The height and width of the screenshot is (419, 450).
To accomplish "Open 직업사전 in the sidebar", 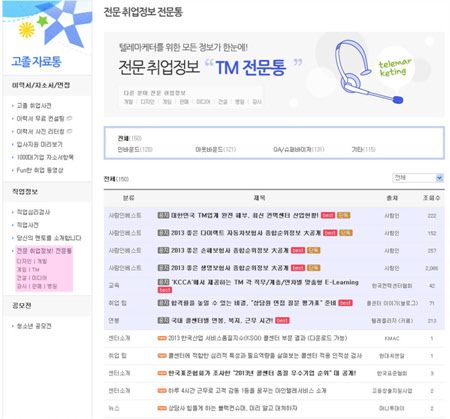I will tap(28, 225).
